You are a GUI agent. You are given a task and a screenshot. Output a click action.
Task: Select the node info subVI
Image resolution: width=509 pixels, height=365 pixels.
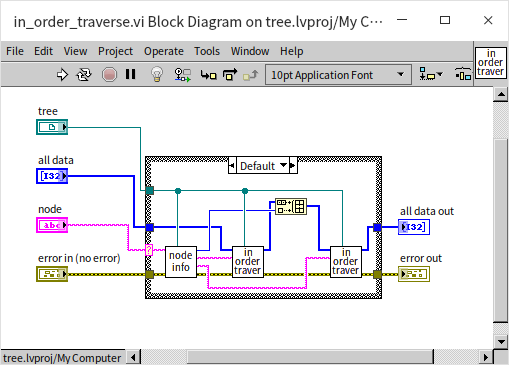(x=181, y=262)
